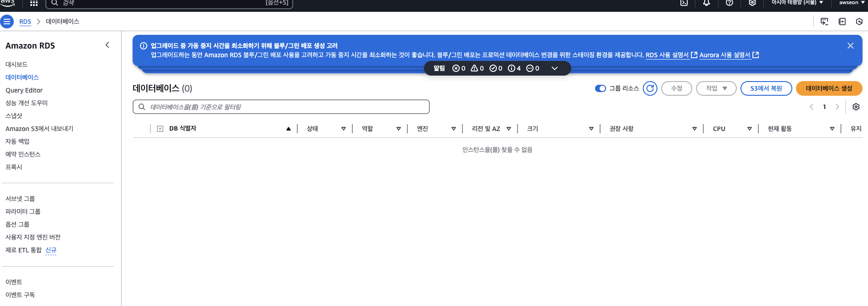Viewport: 868px width, 306px height.
Task: Click the 신규 badge link
Action: (x=51, y=250)
